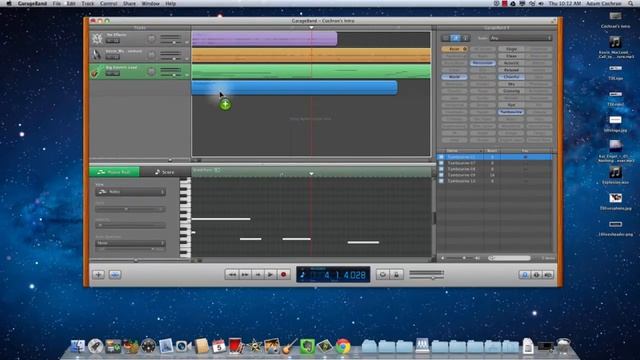Click the pan knob on the first track
This screenshot has height=360, width=640.
(x=151, y=38)
